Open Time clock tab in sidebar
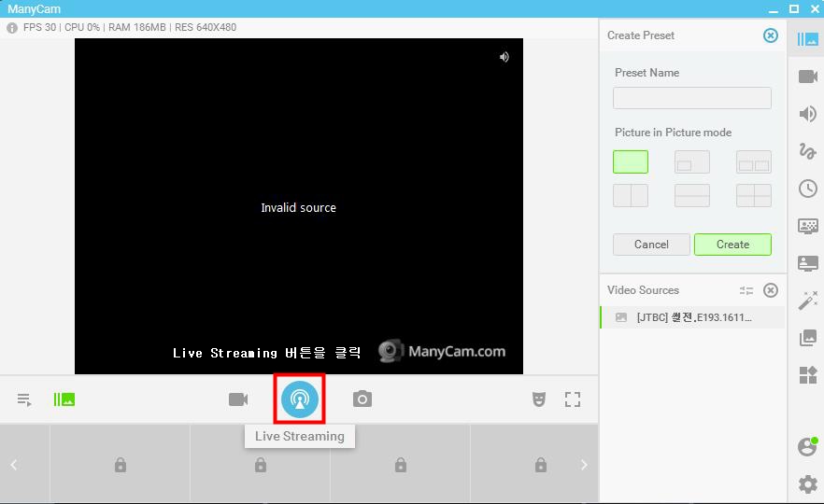Viewport: 824px width, 504px height. [x=808, y=189]
